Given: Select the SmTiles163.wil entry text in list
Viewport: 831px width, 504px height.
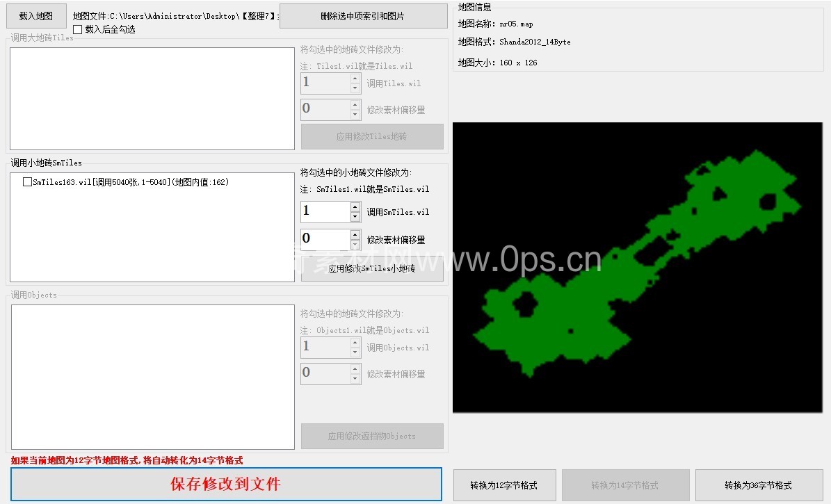Looking at the screenshot, I should click(x=131, y=182).
